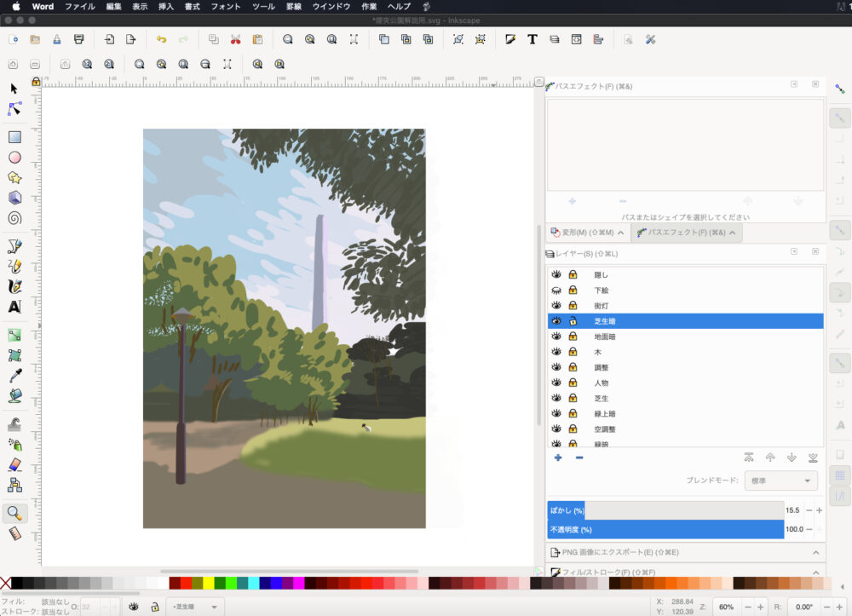Select the Rectangle tool

pos(14,136)
